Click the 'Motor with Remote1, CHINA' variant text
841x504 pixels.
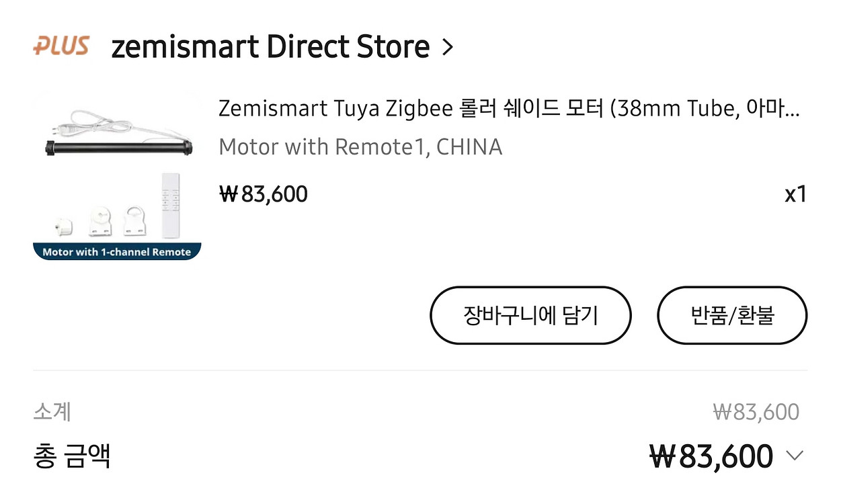[360, 147]
